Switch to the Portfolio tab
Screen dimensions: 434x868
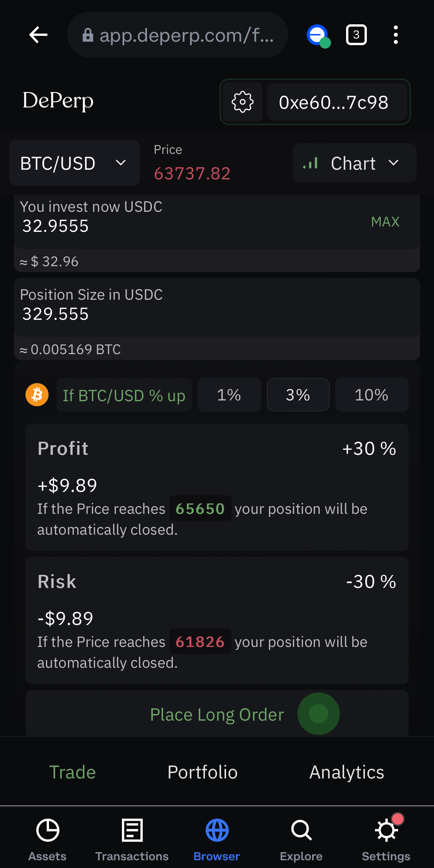tap(203, 772)
